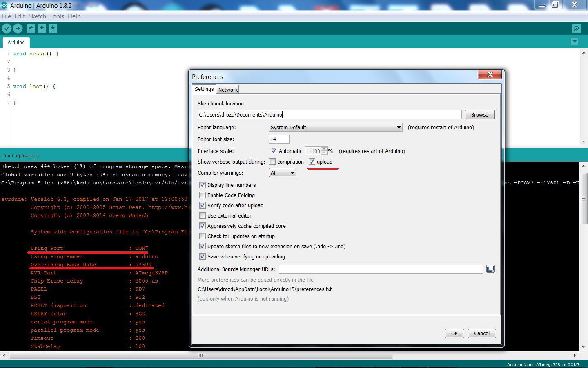588x368 pixels.
Task: Click the 'Using Programmer' console line
Action: click(x=94, y=256)
